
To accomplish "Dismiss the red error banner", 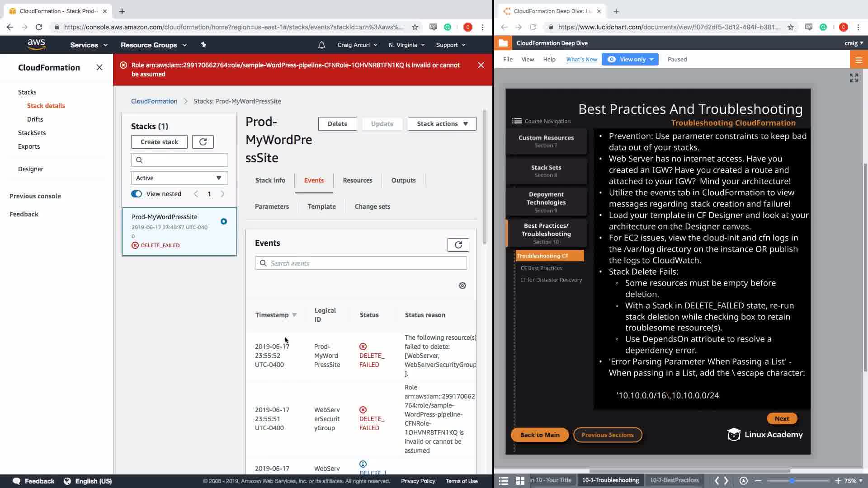I will coord(481,65).
